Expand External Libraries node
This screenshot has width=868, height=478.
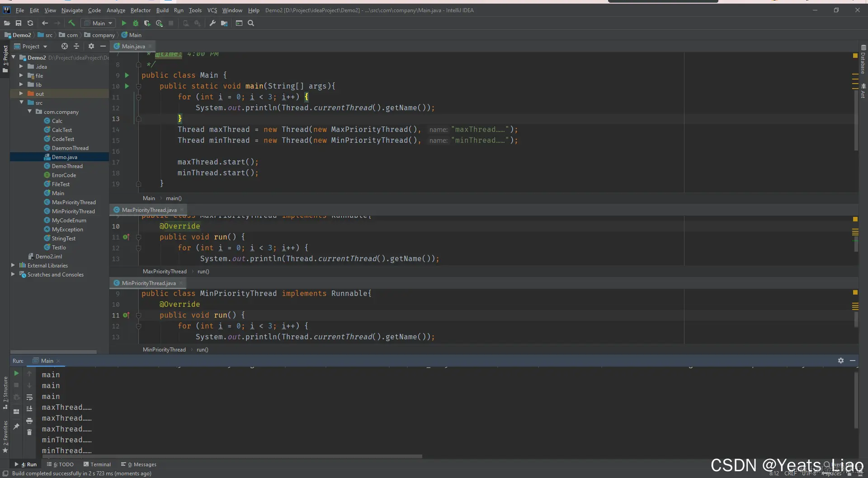coord(13,265)
